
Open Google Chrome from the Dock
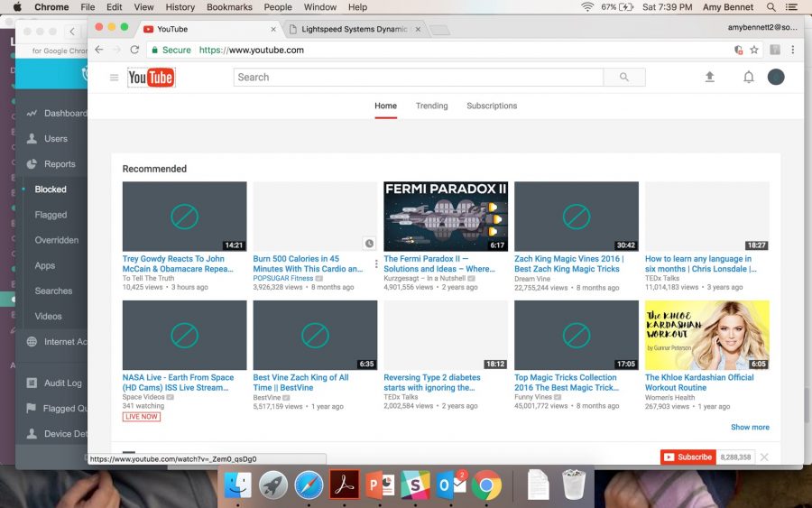(x=486, y=485)
